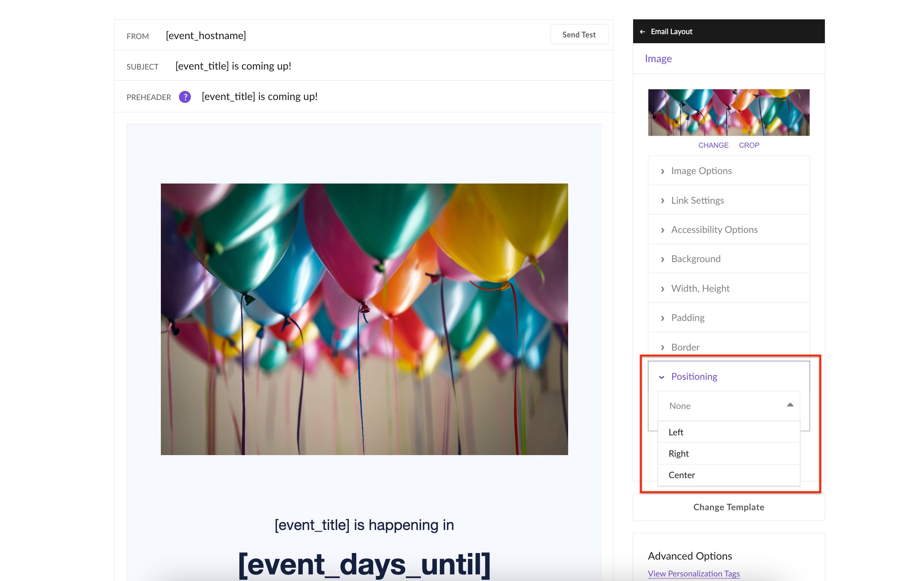Click the Email Layout header label
924x581 pixels.
tap(671, 32)
